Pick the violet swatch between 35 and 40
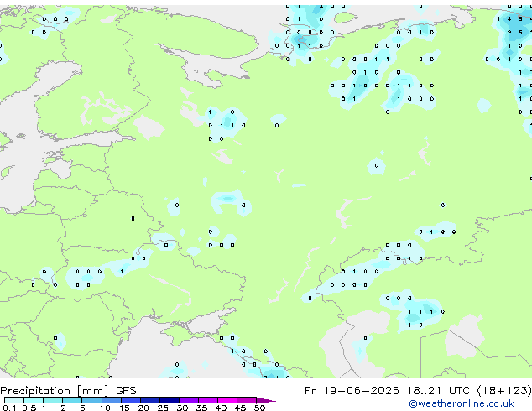Screen dimensions: 532x411 208,400
